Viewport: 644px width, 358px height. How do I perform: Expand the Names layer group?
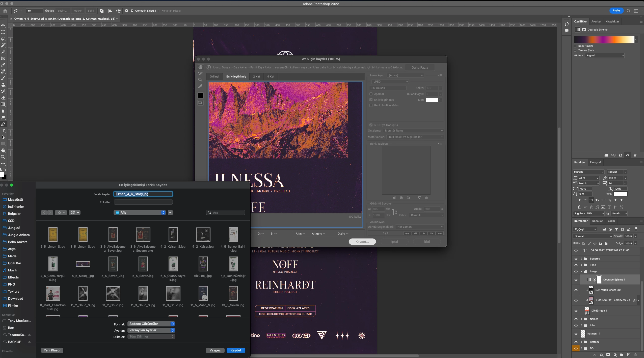click(582, 319)
